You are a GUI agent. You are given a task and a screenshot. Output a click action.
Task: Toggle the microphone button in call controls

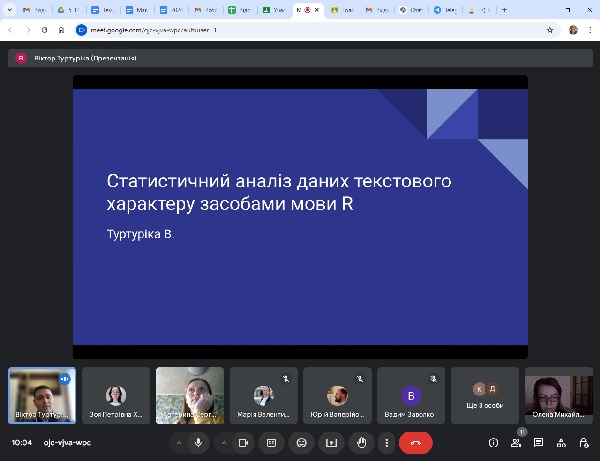[x=198, y=442]
